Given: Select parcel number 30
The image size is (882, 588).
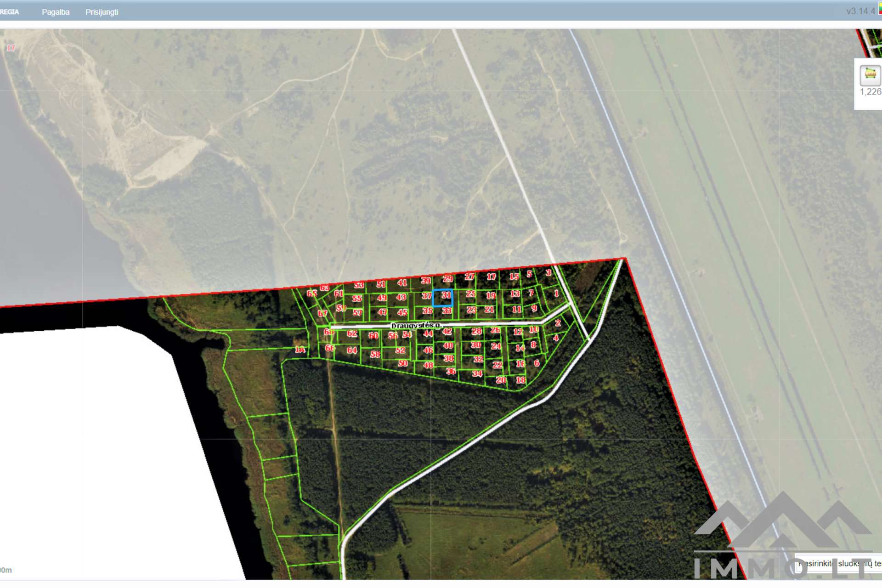Looking at the screenshot, I should pyautogui.click(x=476, y=345).
